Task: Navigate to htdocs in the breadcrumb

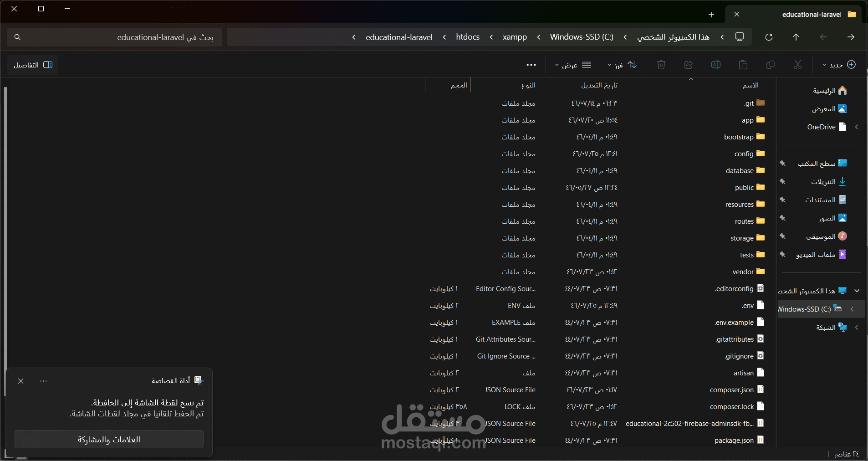Action: coord(468,37)
